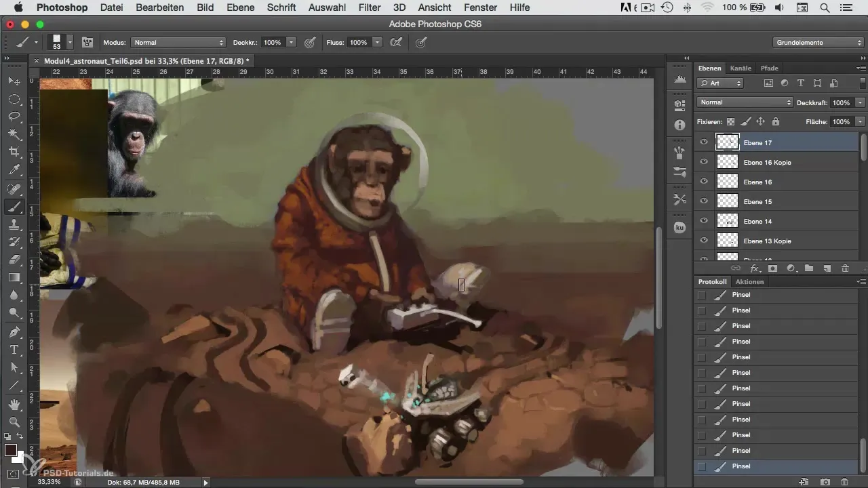This screenshot has height=488, width=868.
Task: Swap foreground and background colors
Action: coord(21,436)
